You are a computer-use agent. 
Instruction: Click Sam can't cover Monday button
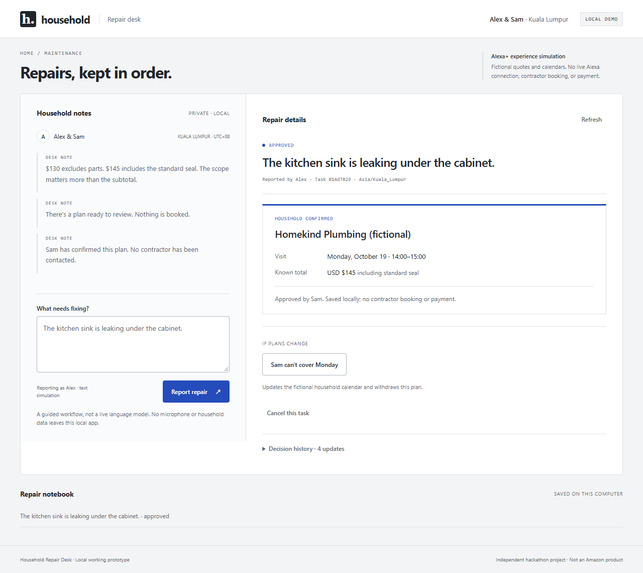click(304, 365)
